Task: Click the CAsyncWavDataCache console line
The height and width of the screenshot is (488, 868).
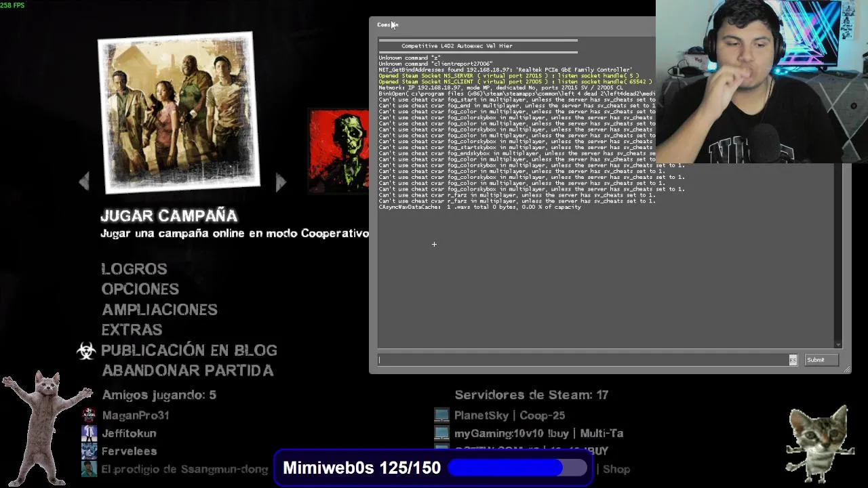Action: (479, 207)
